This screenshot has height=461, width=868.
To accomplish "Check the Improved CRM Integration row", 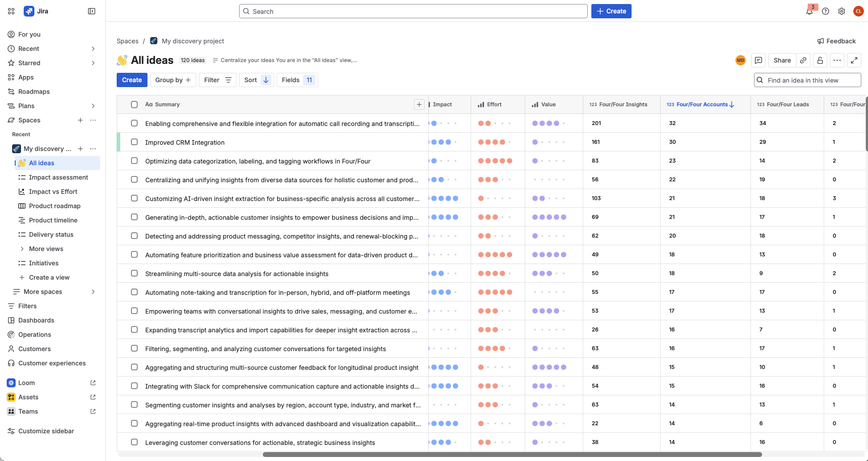I will [134, 142].
